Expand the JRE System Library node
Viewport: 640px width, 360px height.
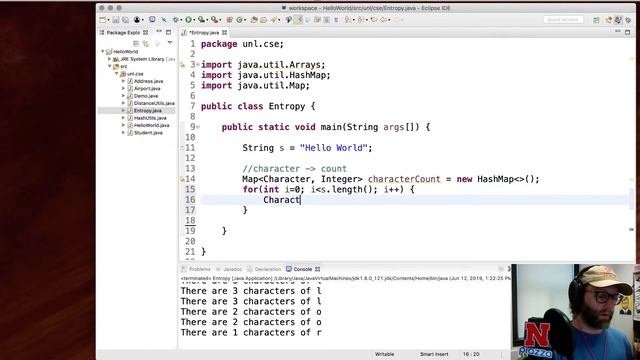[109, 59]
